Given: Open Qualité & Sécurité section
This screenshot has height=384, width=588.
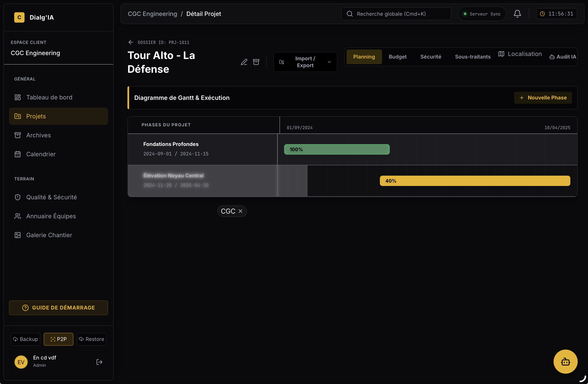Looking at the screenshot, I should click(51, 197).
